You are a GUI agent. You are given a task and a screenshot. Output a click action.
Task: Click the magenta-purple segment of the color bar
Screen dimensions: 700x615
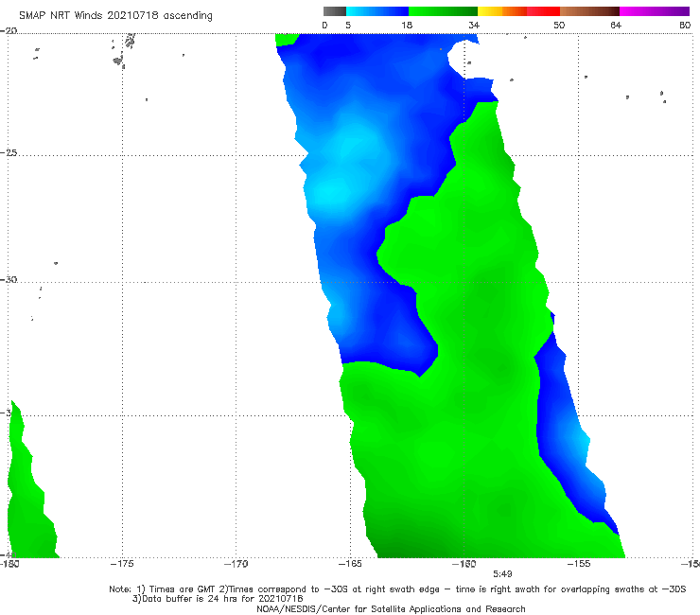[655, 11]
